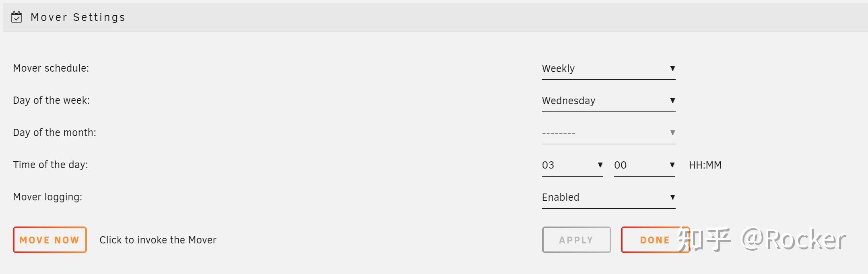The image size is (868, 274).
Task: Open the Mover schedule dropdown showing Weekly
Action: [x=608, y=69]
